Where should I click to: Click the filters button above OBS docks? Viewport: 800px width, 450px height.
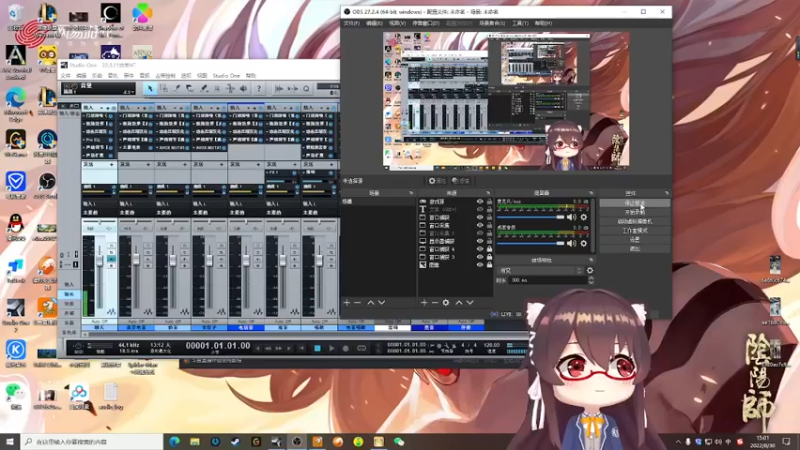click(461, 181)
